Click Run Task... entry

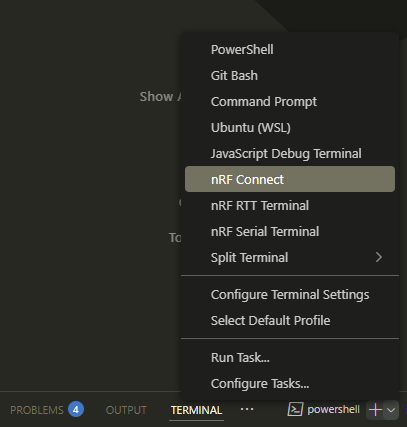pyautogui.click(x=290, y=358)
